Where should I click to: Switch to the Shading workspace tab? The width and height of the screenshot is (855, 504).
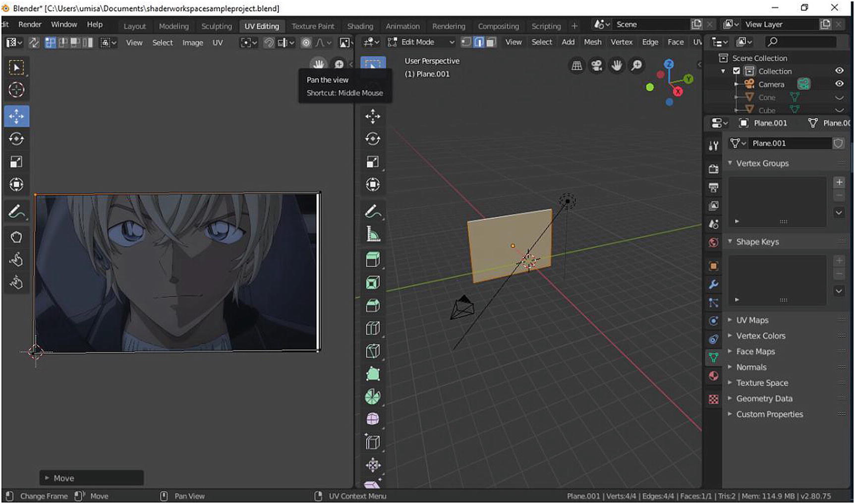[x=360, y=26]
